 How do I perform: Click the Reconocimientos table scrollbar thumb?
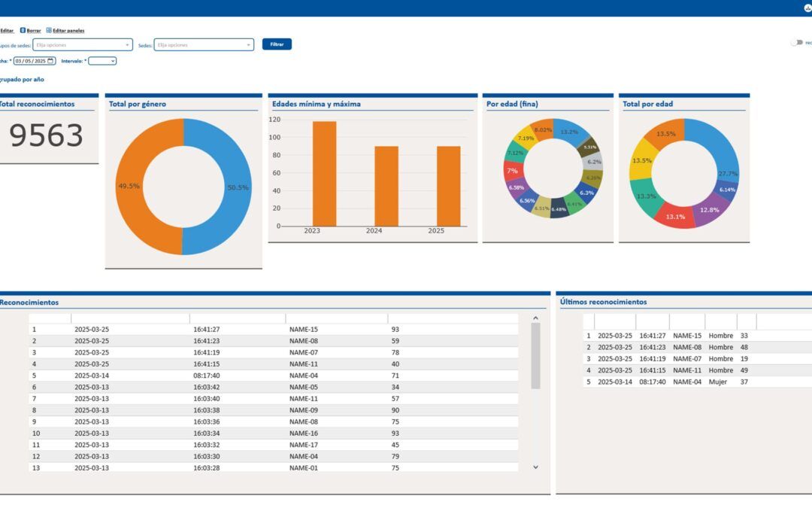[535, 355]
